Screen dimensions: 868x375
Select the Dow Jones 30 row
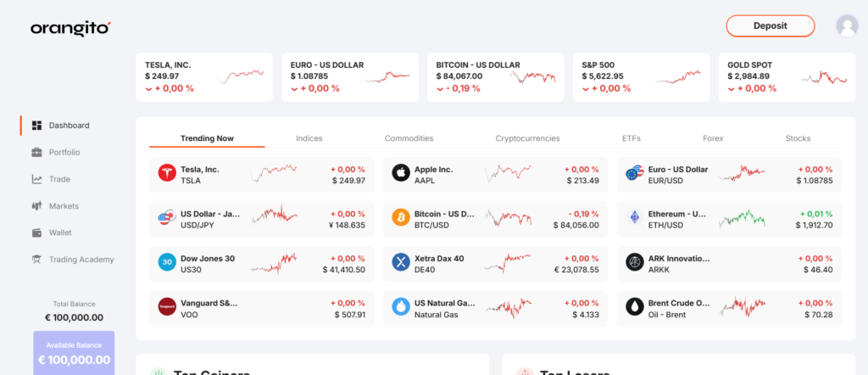click(x=262, y=262)
